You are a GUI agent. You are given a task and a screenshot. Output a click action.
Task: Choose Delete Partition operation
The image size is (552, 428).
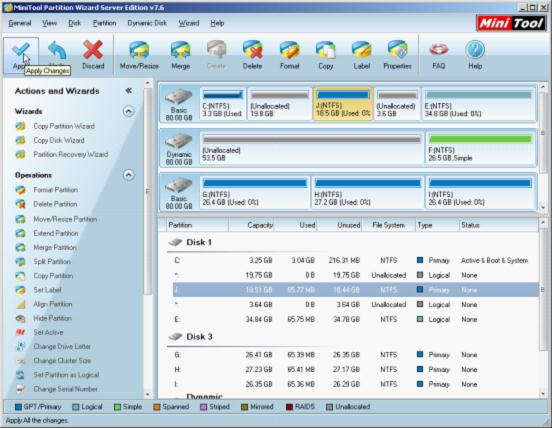tap(55, 204)
